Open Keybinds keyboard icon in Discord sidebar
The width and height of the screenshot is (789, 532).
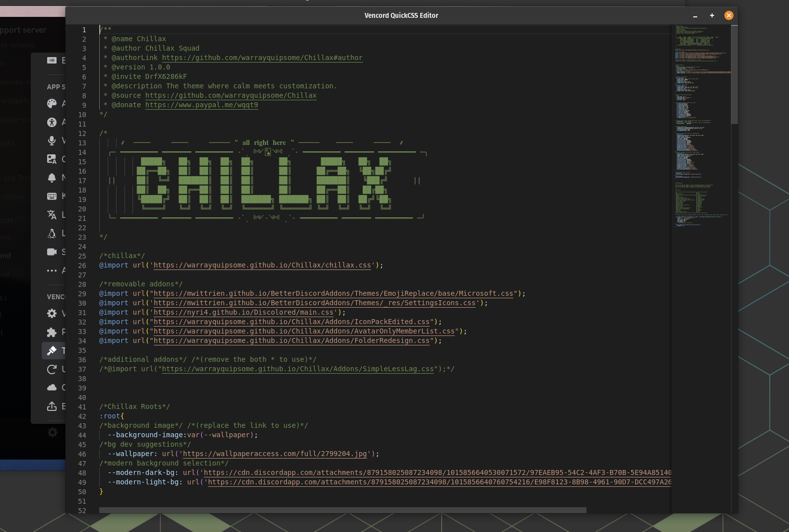pos(52,196)
